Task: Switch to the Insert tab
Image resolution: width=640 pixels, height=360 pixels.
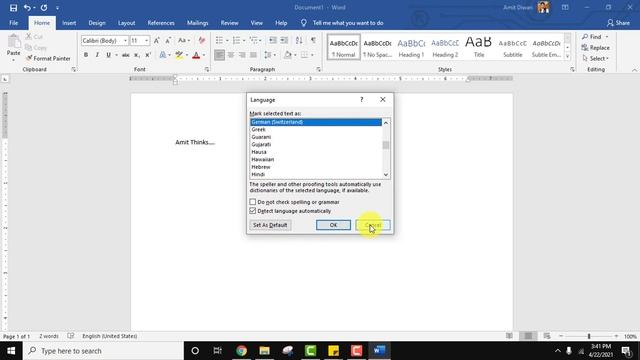Action: click(69, 23)
